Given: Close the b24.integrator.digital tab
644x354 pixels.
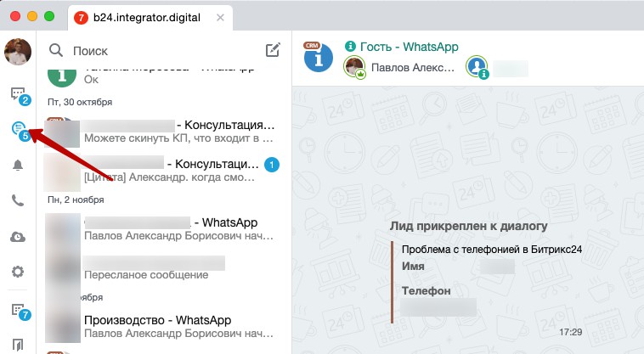Looking at the screenshot, I should click(221, 18).
